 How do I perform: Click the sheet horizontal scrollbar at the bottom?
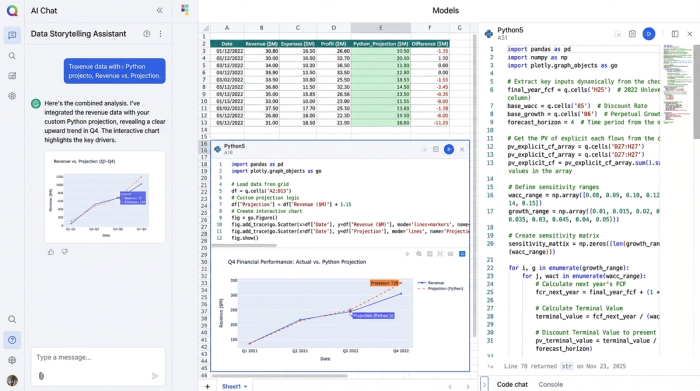tap(279, 376)
